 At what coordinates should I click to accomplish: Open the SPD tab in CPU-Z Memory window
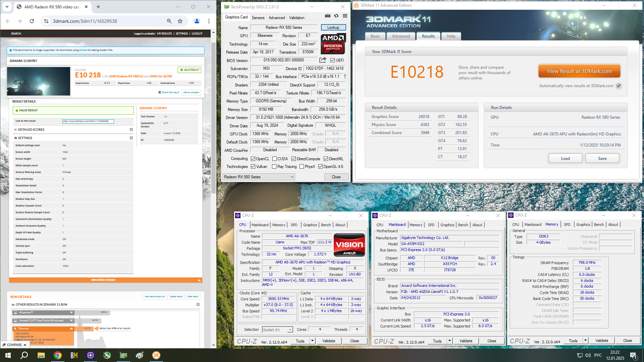coord(567,225)
